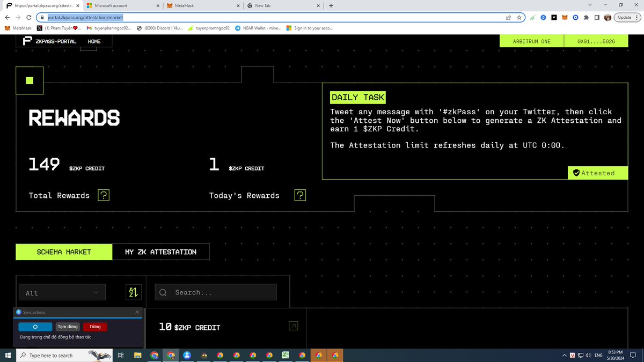Switch to the MY ZK ATTESTATION tab

(x=160, y=252)
